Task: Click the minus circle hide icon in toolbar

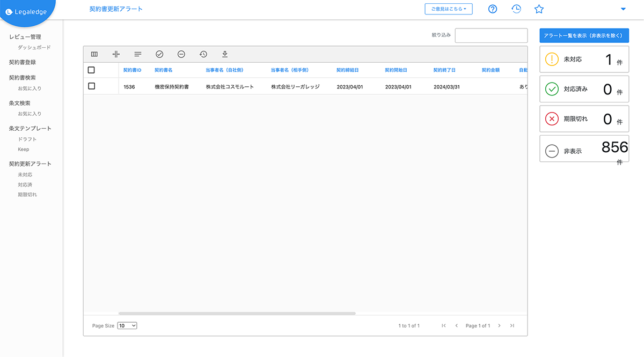Action: point(181,54)
